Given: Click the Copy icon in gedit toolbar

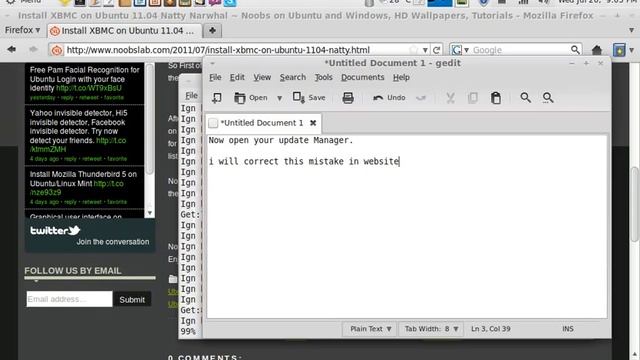Looking at the screenshot, I should coord(473,98).
